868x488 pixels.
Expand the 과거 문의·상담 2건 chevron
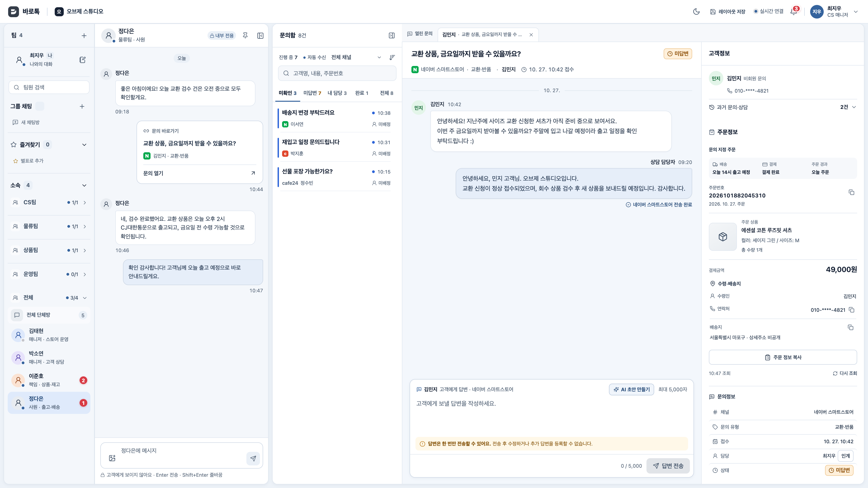coord(854,107)
